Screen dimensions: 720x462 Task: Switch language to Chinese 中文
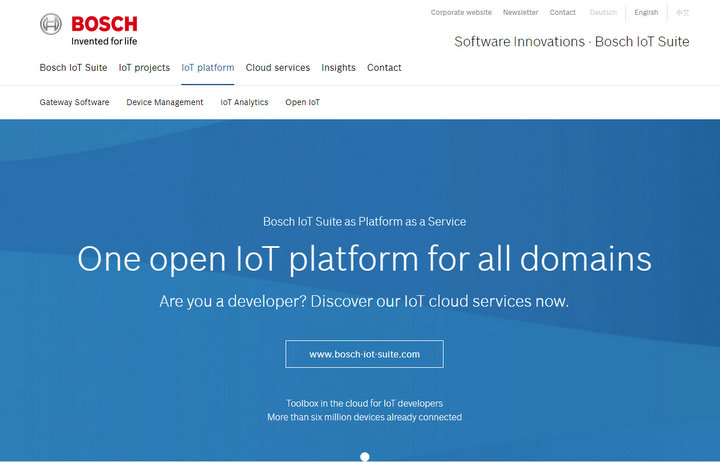tap(682, 13)
